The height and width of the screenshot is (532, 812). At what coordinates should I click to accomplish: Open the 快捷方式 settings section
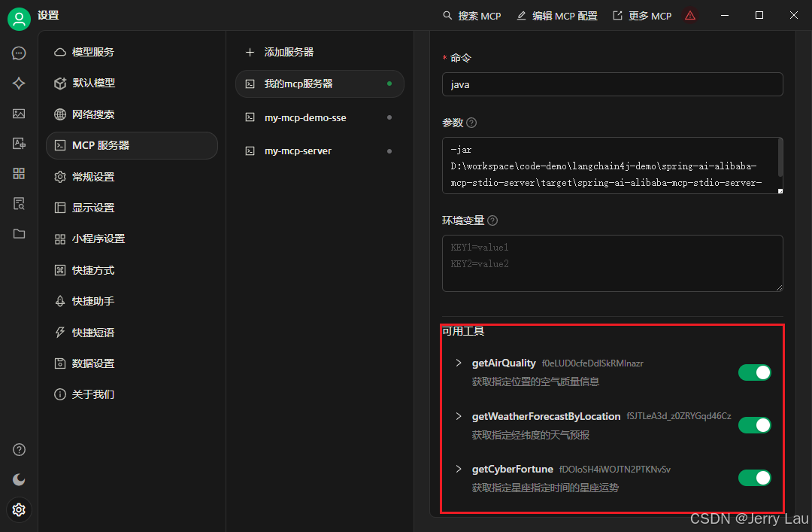tap(132, 270)
